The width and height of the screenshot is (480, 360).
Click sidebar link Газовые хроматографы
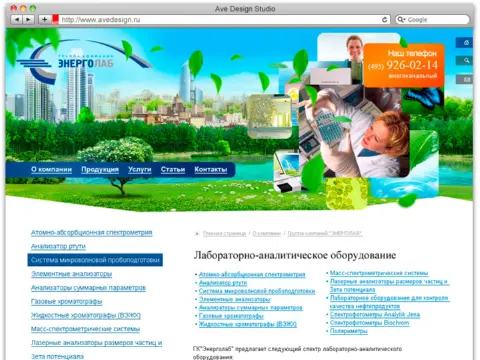coord(66,302)
